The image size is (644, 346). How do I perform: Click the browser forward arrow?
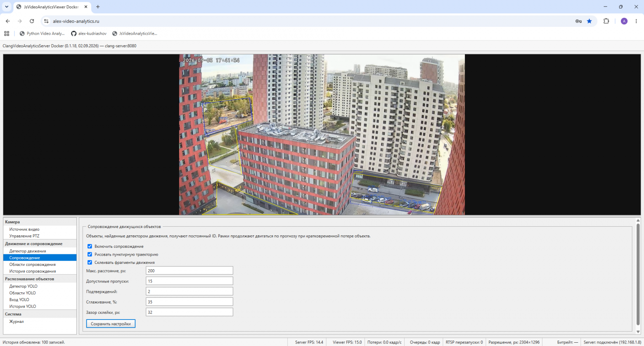click(19, 21)
